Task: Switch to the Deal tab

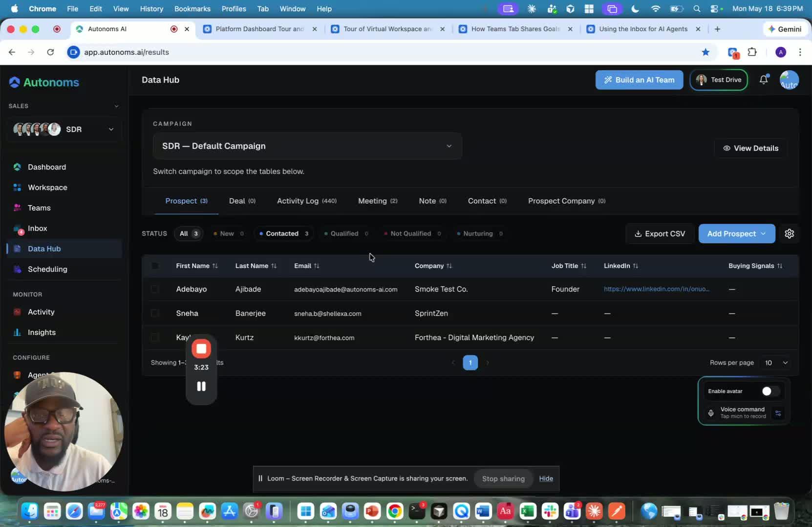Action: tap(242, 201)
